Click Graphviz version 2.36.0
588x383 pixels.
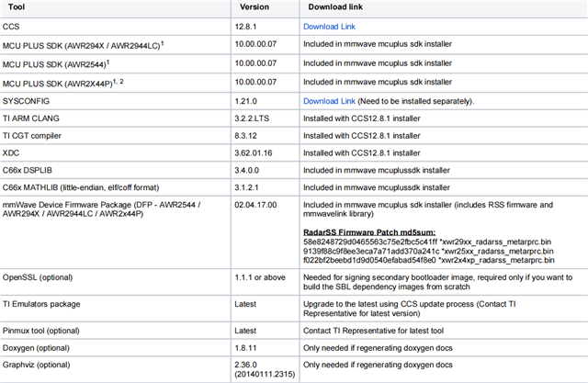click(245, 365)
